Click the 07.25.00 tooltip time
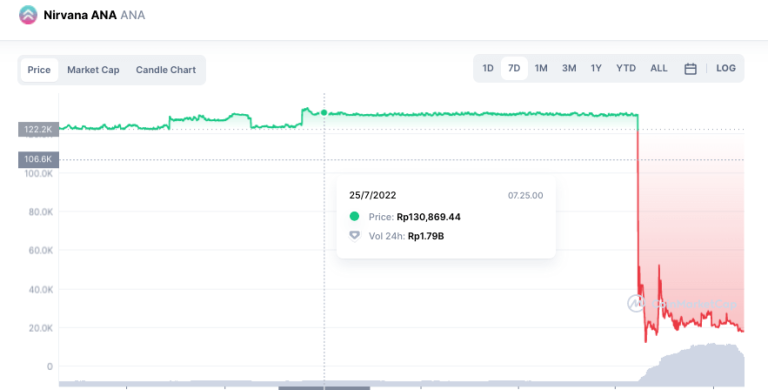Screen dimensions: 768x390 pos(525,195)
